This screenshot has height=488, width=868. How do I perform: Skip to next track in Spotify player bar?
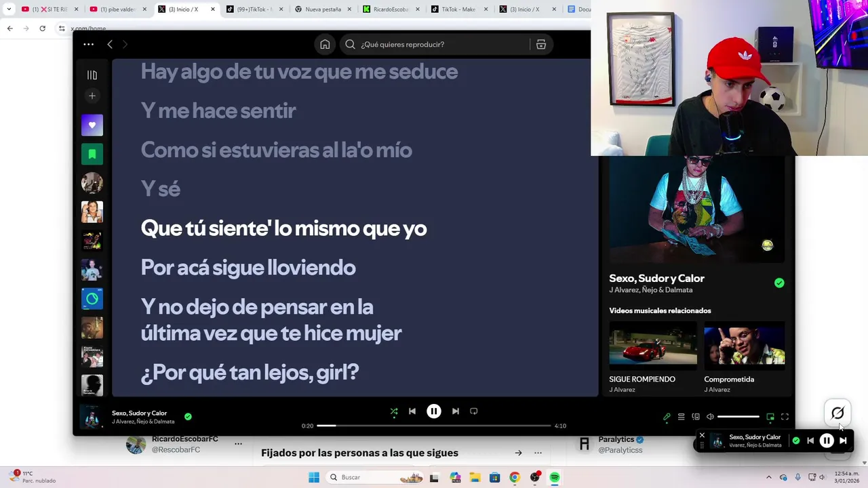point(456,411)
